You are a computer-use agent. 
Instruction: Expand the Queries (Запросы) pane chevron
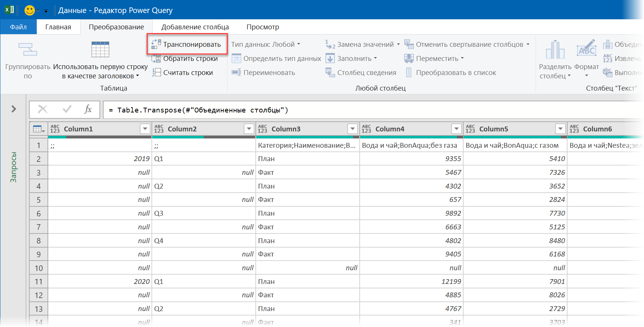point(14,109)
